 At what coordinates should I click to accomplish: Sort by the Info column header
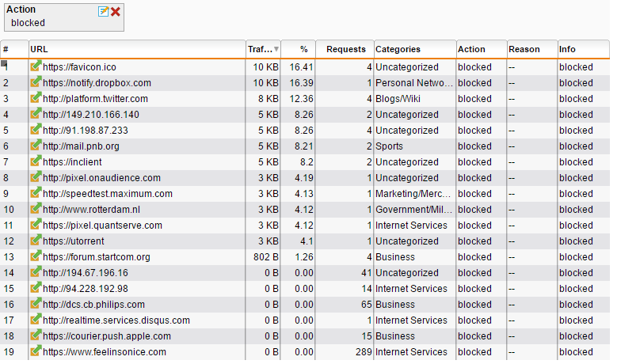[x=584, y=49]
